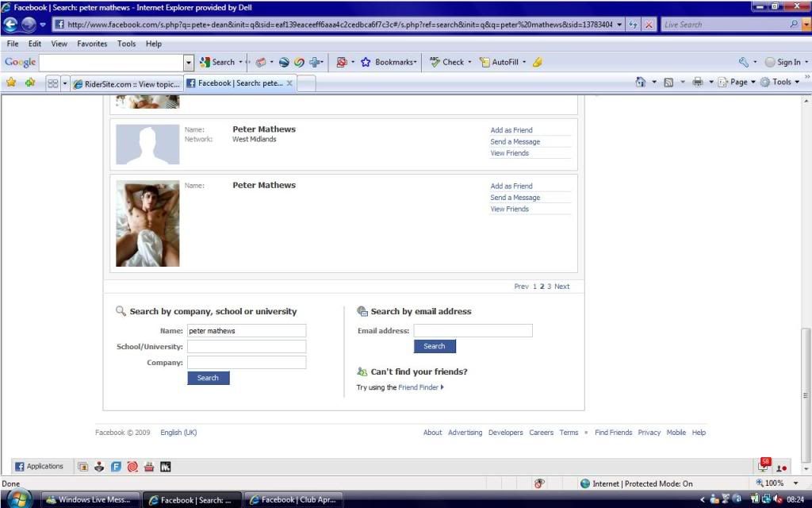Open the Privacy link in the footer
Viewport: 812px width, 508px height.
(649, 433)
